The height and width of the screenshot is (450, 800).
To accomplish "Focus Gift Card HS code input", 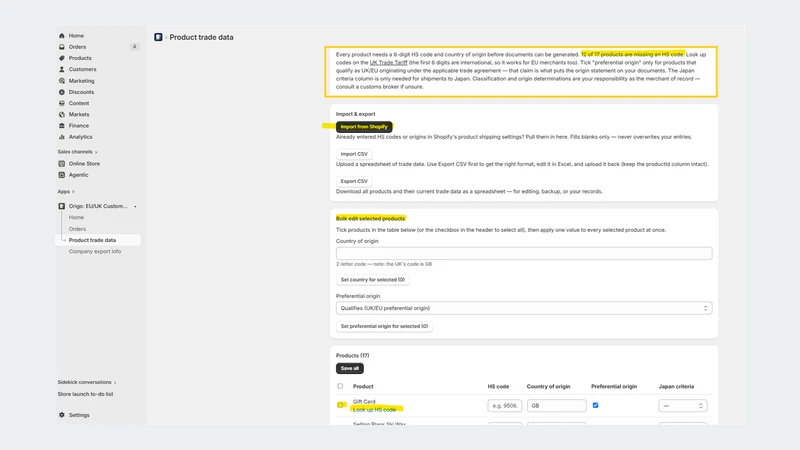I will click(x=505, y=406).
